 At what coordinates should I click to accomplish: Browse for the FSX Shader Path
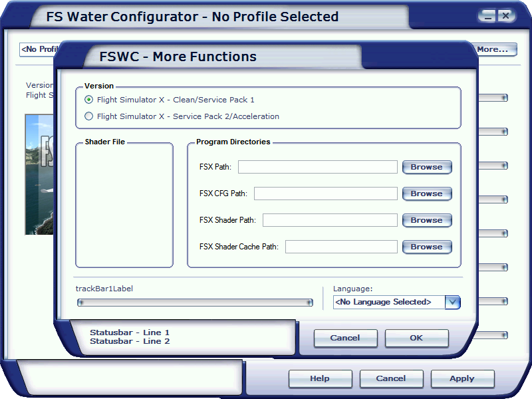click(427, 220)
